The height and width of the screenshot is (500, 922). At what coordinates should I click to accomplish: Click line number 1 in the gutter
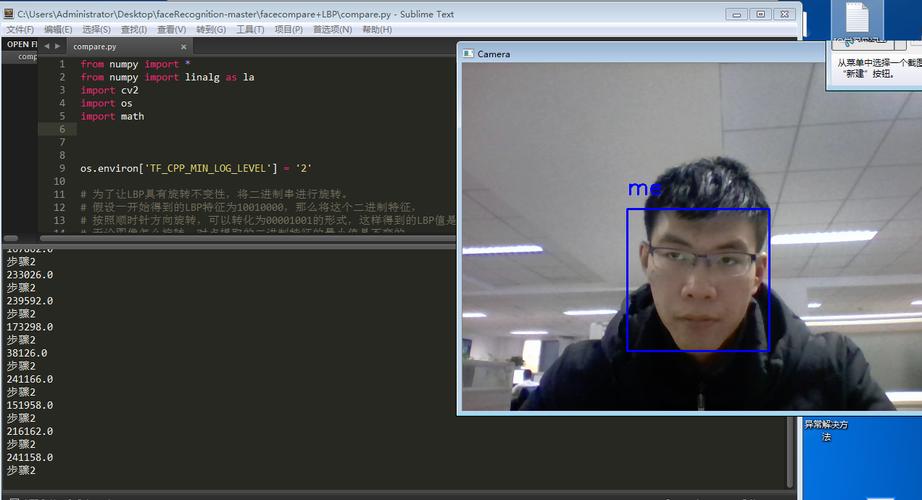pyautogui.click(x=62, y=64)
